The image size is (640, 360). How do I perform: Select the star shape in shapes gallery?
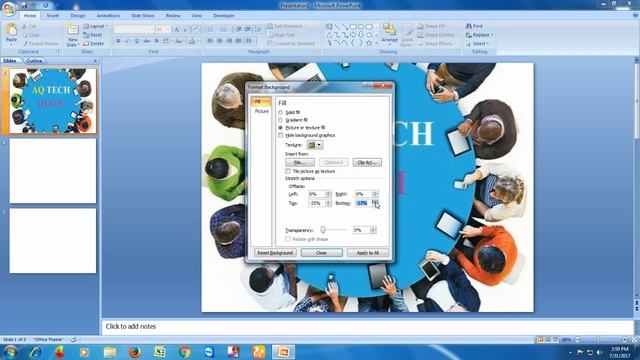pyautogui.click(x=369, y=43)
